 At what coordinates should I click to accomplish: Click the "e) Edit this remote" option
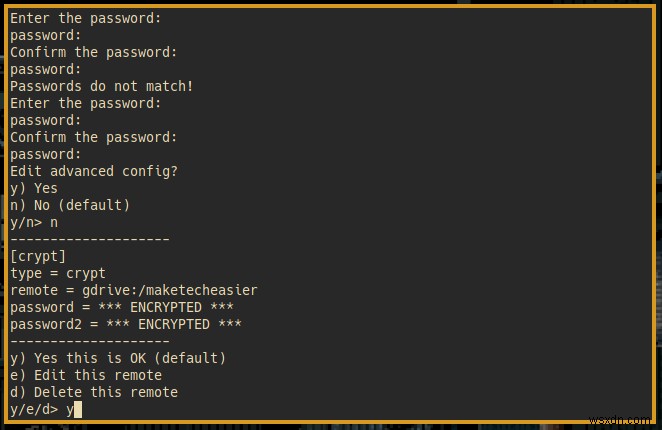(86, 375)
